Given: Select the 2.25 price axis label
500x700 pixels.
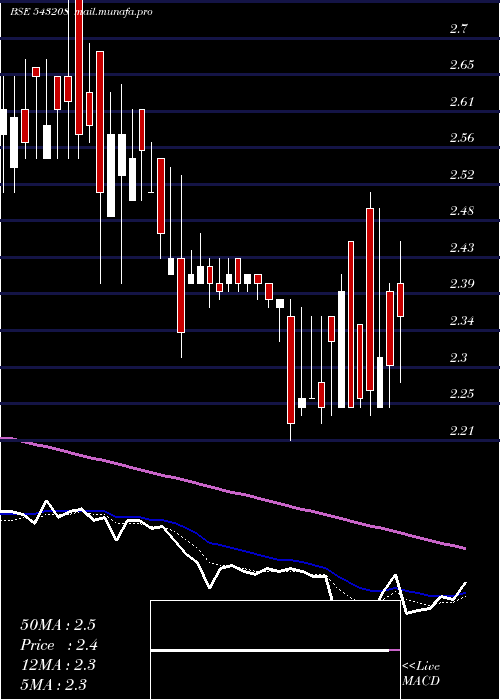Looking at the screenshot, I should pos(462,394).
